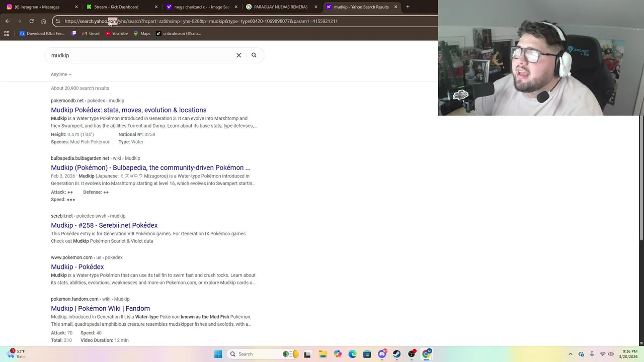Viewport: 644px width, 362px height.
Task: Open Mudkip Pokédex stats, moves result
Action: [x=128, y=110]
